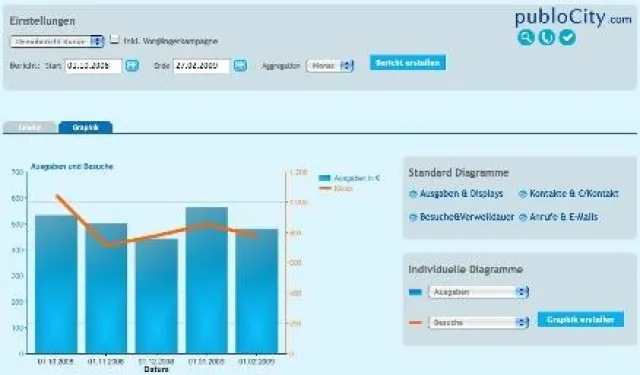Viewport: 640px width, 375px height.
Task: Select the Graphik tab
Action: click(x=86, y=127)
